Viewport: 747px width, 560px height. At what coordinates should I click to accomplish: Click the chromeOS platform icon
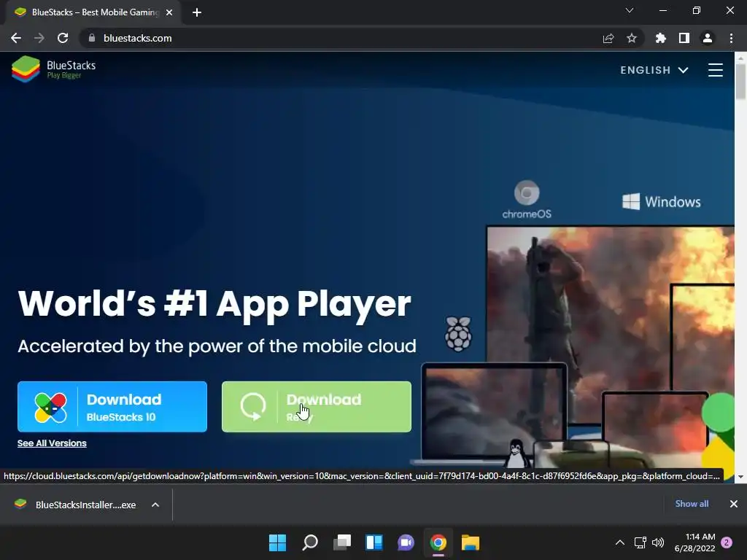point(527,200)
